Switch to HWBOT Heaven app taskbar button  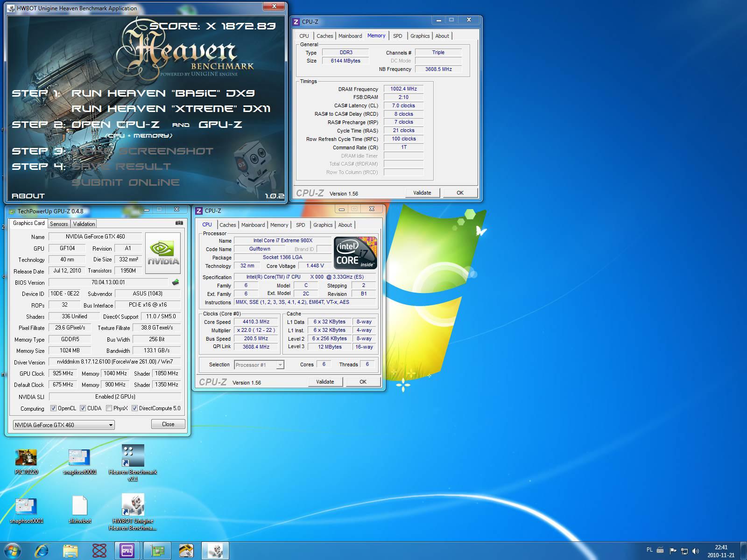click(215, 551)
